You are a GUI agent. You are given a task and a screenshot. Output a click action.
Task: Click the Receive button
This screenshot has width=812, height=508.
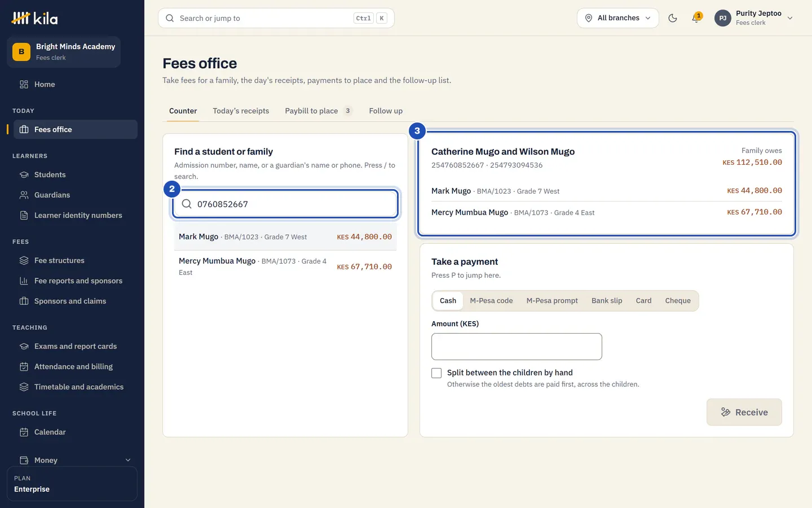[744, 412]
